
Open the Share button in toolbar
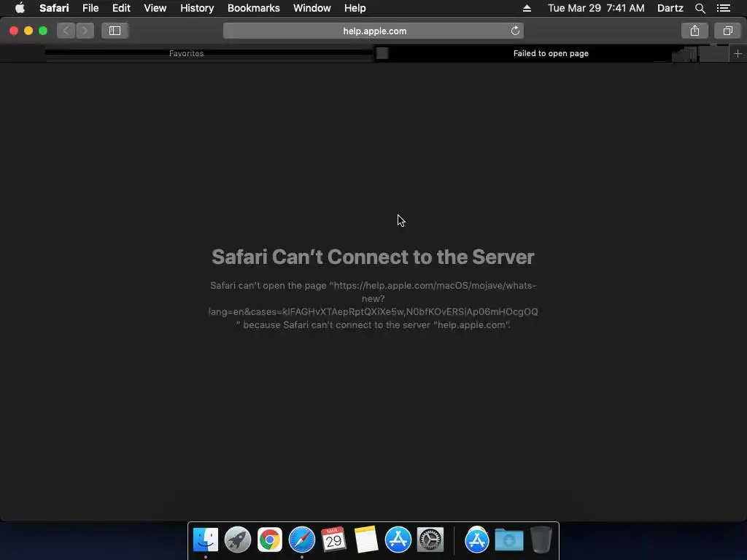(x=694, y=31)
